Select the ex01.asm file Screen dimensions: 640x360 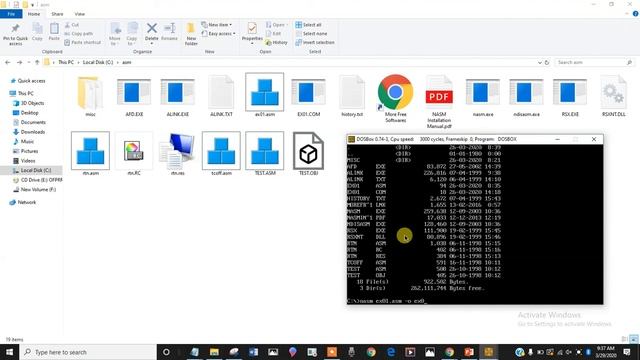[264, 96]
